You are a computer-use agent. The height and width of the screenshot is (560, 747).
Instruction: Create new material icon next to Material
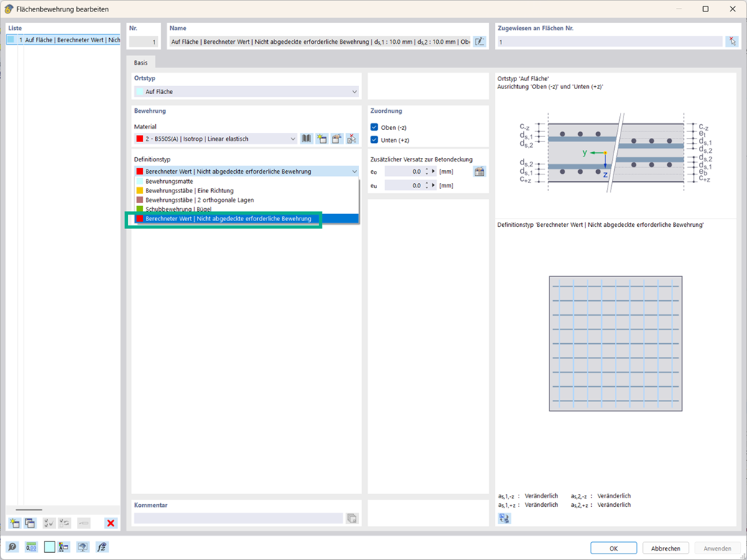[322, 139]
